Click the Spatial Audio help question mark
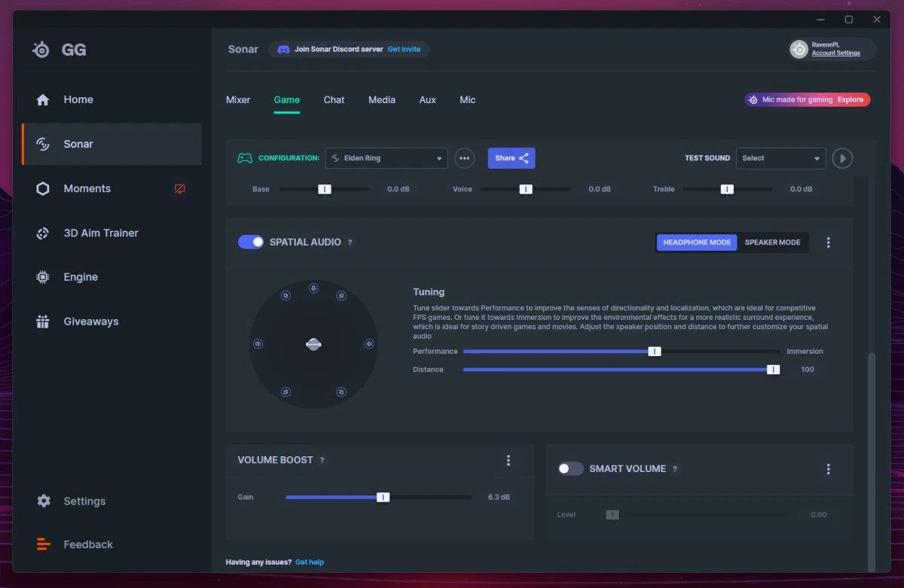Screen dimensions: 904x588 [x=350, y=242]
